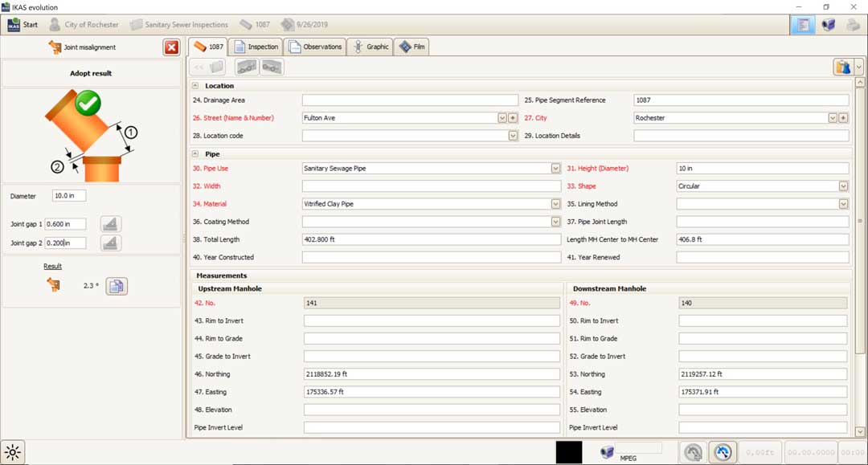Click the form view icon at top right
The height and width of the screenshot is (465, 868).
point(803,25)
